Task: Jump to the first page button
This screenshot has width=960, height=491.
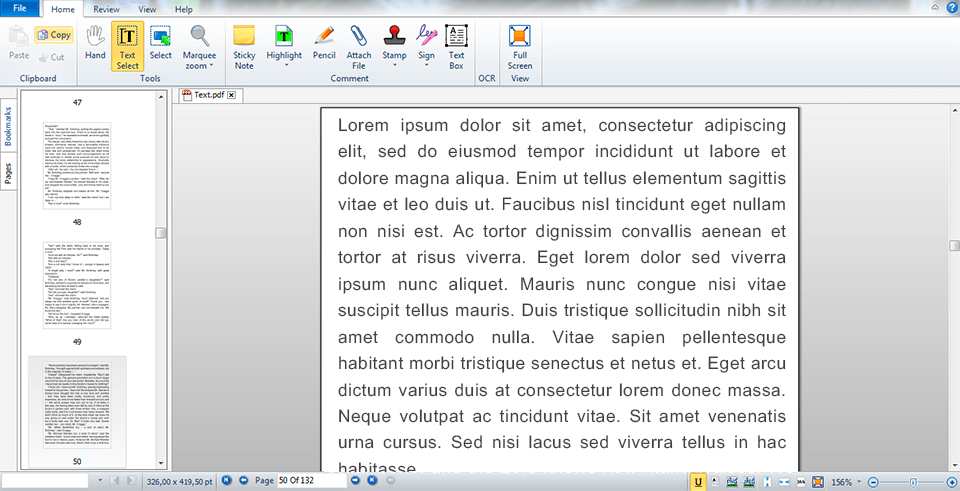Action: point(226,481)
